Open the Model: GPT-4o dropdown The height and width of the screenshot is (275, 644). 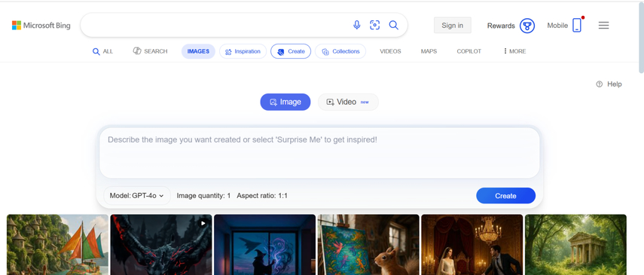tap(137, 196)
